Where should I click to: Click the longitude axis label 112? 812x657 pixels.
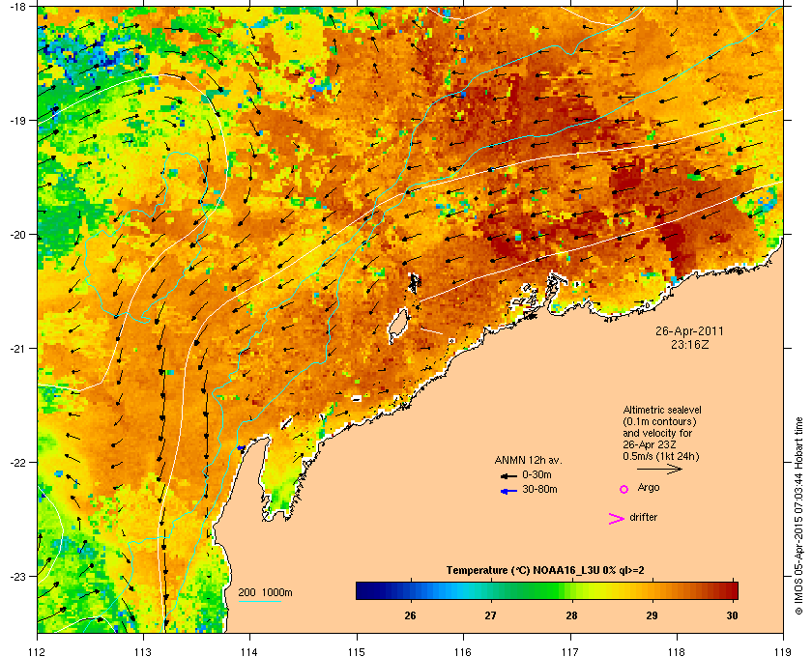click(38, 652)
